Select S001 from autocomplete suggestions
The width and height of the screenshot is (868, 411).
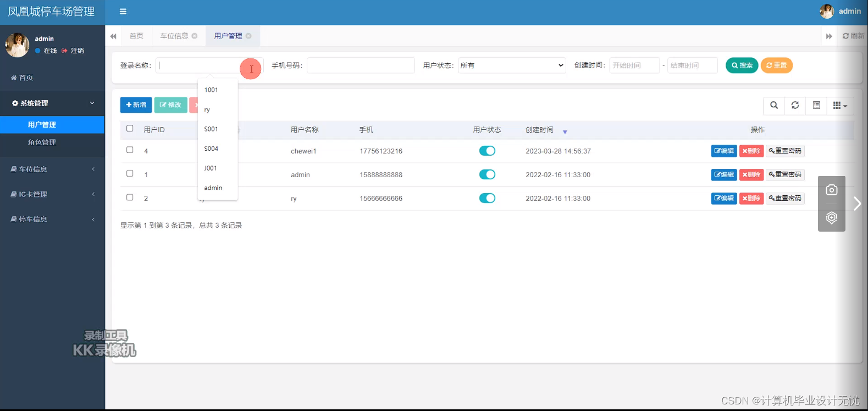[x=217, y=129]
